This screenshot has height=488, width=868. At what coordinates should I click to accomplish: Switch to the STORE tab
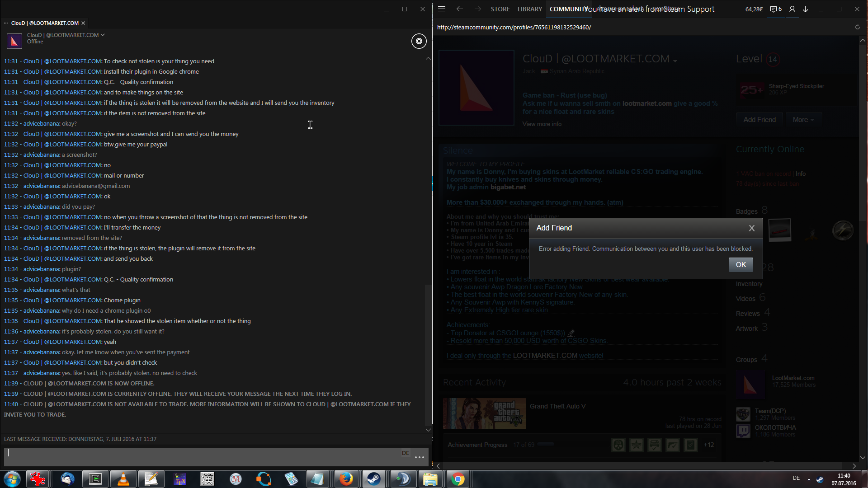pyautogui.click(x=500, y=9)
